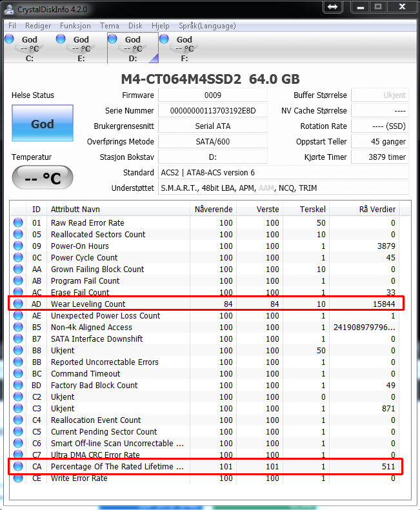420x510 pixels.
Task: Click the Buffer Størrelse field showing Ukjent
Action: point(380,95)
